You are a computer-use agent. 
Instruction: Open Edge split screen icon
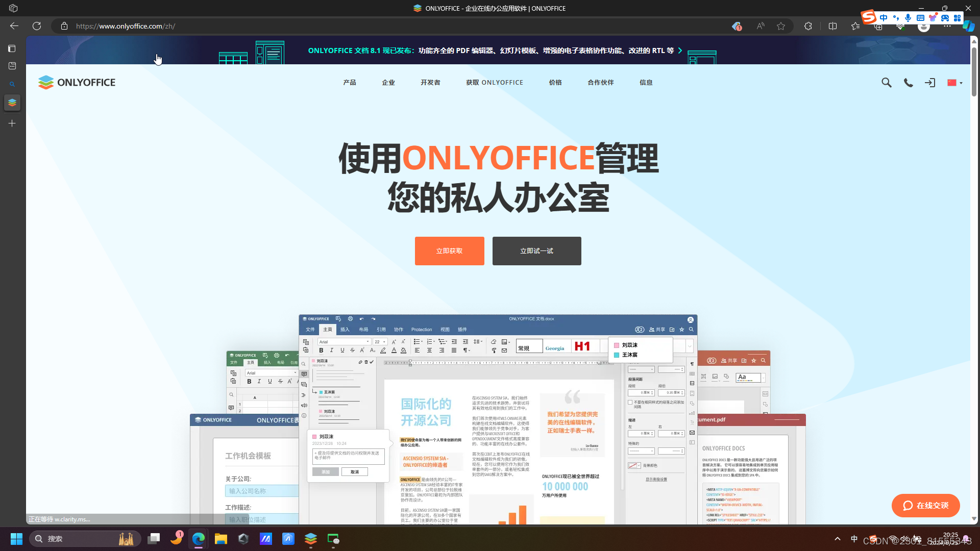click(x=832, y=26)
